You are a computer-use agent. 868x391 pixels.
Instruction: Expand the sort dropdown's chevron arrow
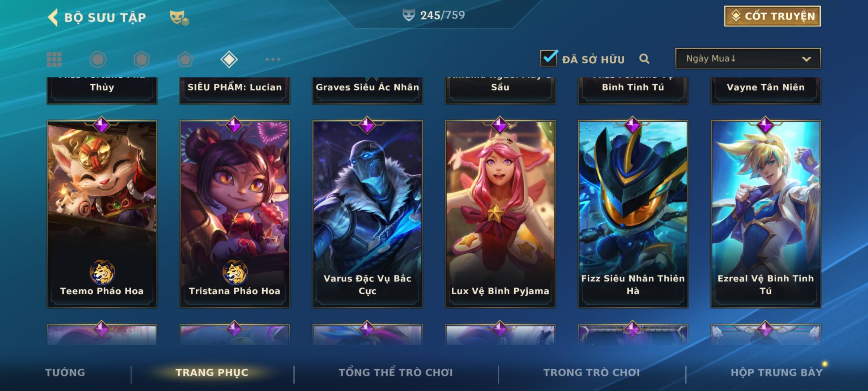(x=806, y=59)
